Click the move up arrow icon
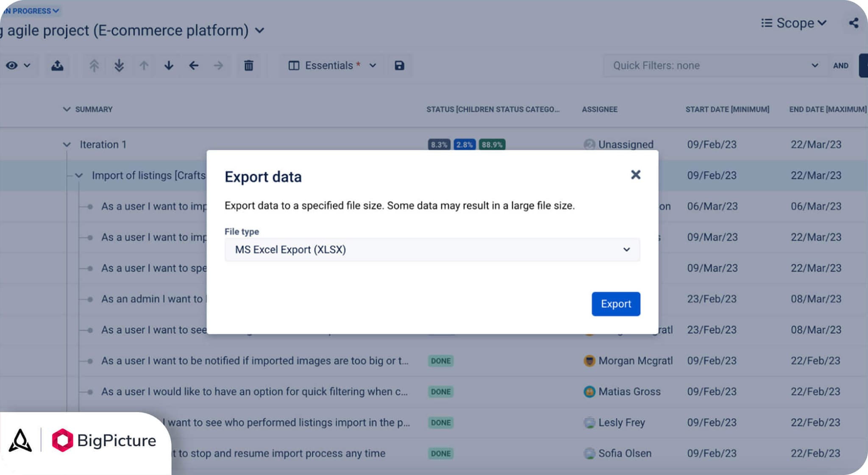868x475 pixels. [144, 66]
